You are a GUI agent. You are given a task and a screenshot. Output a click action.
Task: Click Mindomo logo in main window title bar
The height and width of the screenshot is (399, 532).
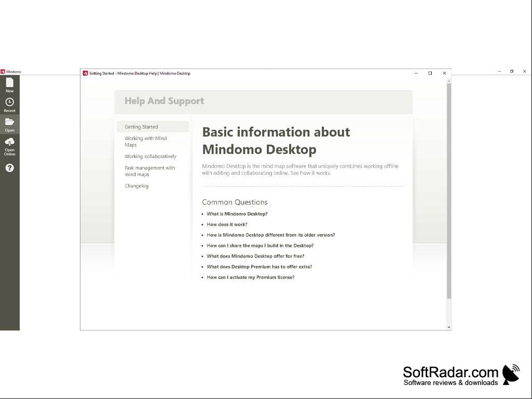[x=3, y=72]
